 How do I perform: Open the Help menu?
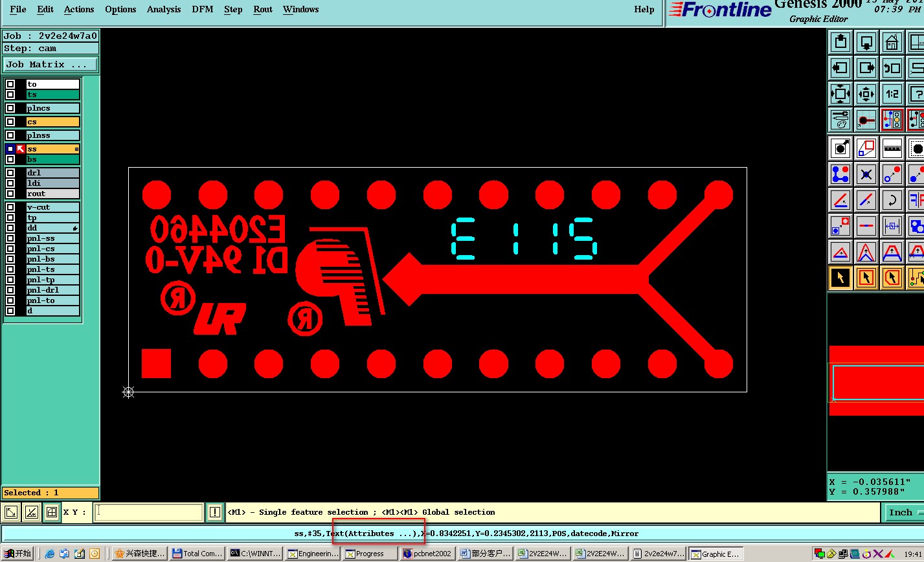644,10
